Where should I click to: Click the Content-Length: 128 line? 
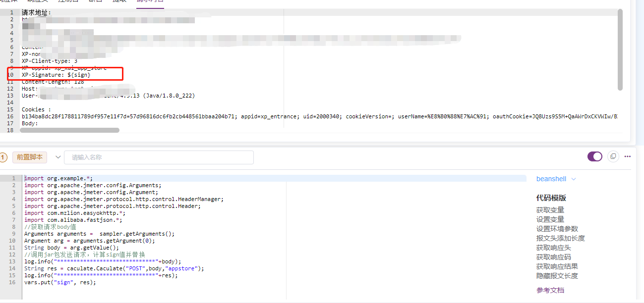[53, 82]
